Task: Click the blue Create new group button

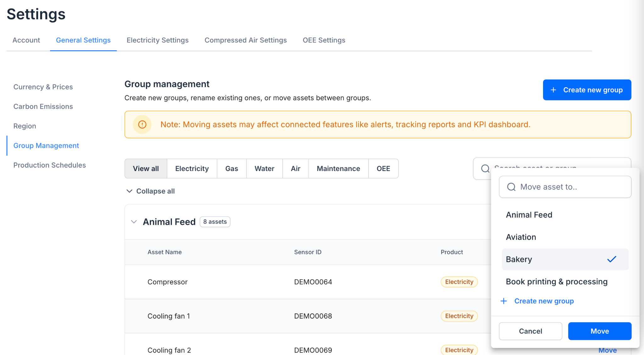Action: coord(587,90)
